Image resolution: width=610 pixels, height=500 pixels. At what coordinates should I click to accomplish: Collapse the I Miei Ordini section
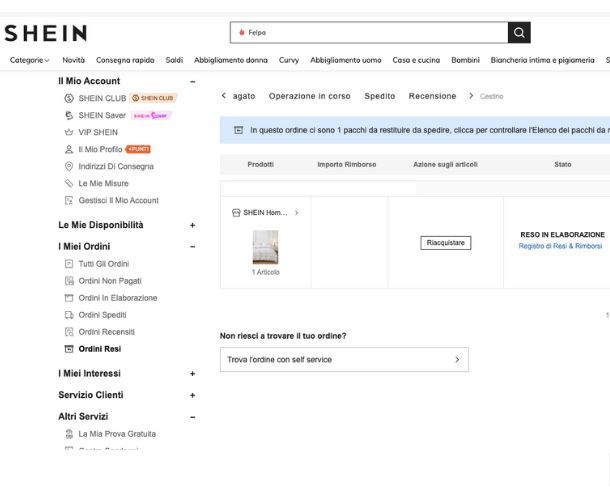point(193,247)
